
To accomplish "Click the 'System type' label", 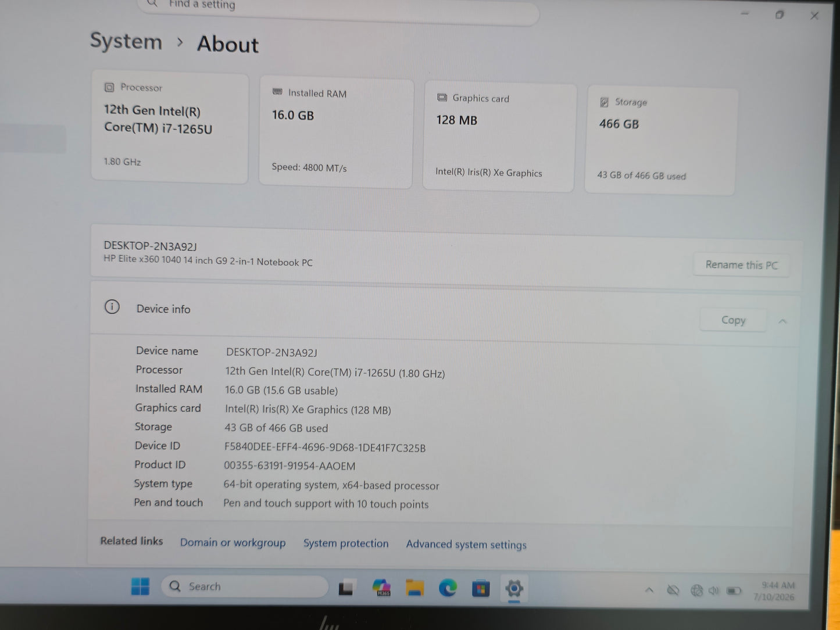I will (163, 484).
